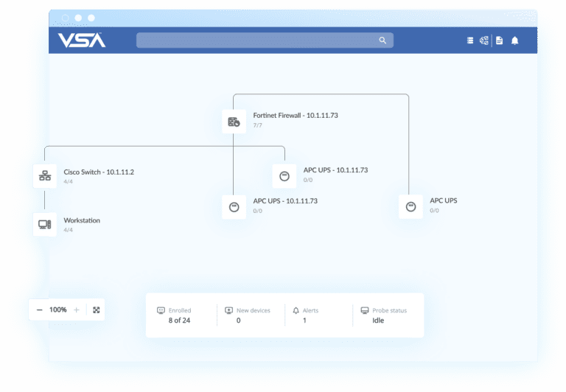
Task: Open the document reports icon in header
Action: 499,41
